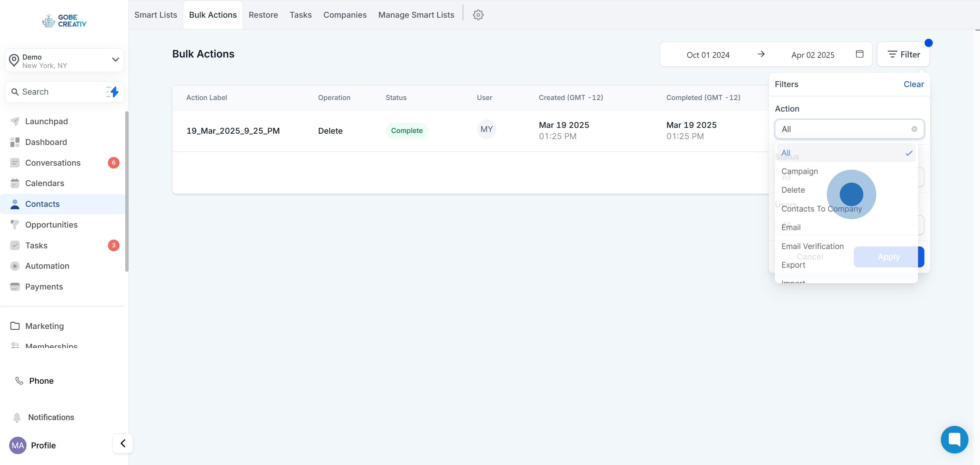Pick Email Verification action option
This screenshot has height=465, width=980.
pos(812,246)
